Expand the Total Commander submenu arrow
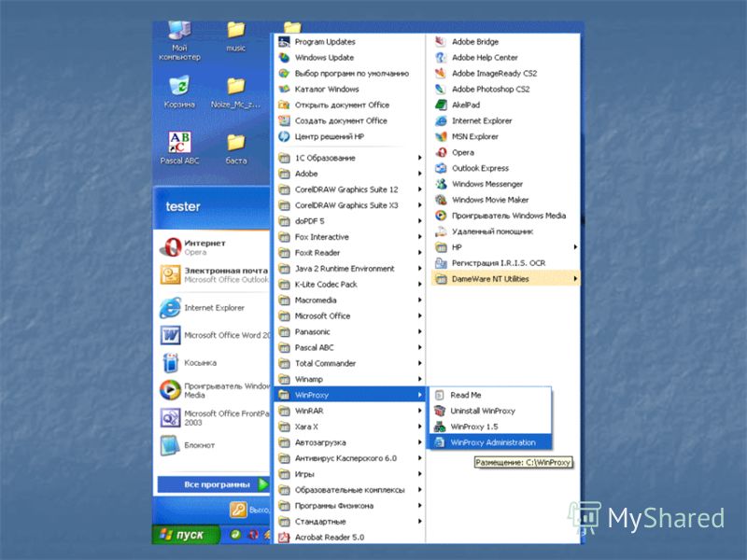This screenshot has height=560, width=747. (419, 363)
